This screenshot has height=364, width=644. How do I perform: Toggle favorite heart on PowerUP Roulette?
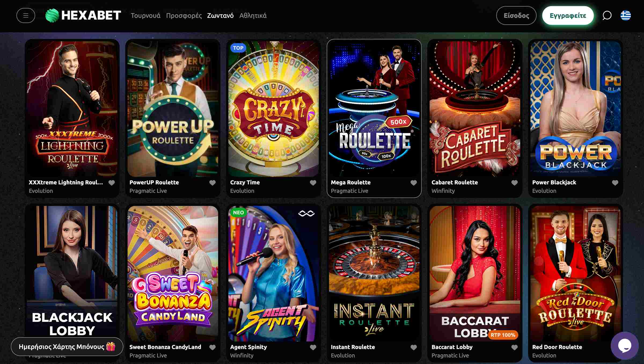click(212, 183)
